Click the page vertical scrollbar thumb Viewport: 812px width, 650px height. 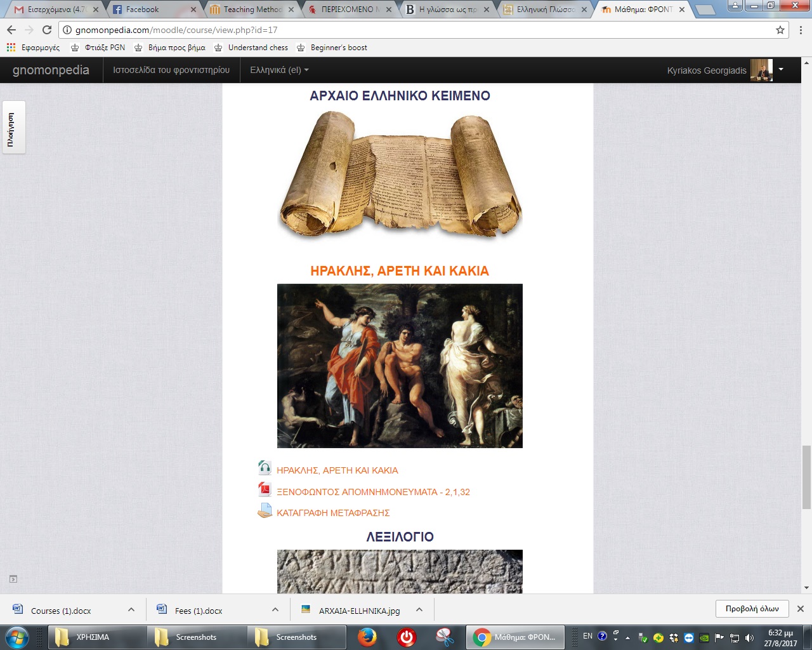tap(806, 477)
